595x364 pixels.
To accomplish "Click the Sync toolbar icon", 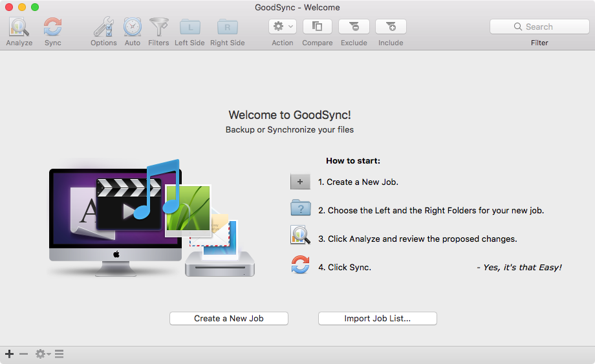I will click(53, 27).
